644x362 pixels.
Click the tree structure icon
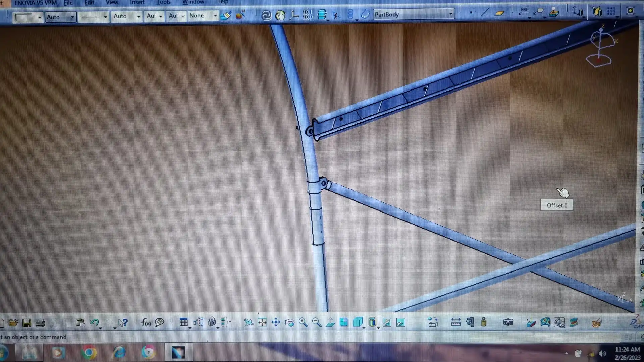(x=198, y=322)
